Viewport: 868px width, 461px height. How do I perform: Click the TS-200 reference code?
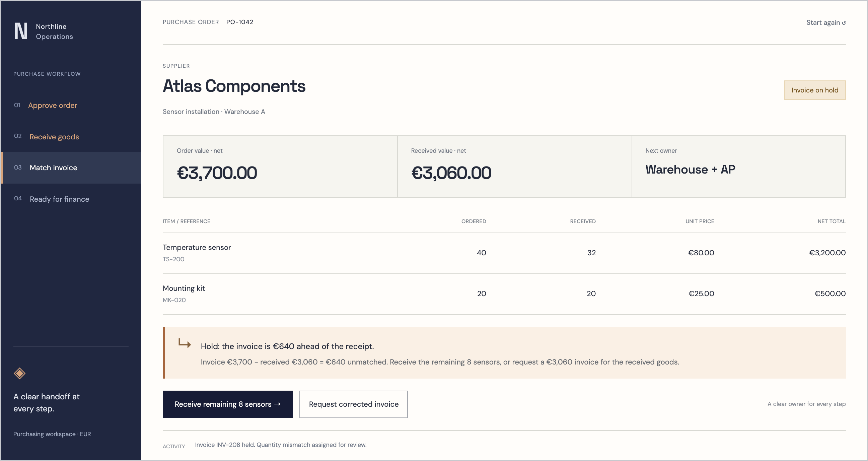(x=173, y=259)
